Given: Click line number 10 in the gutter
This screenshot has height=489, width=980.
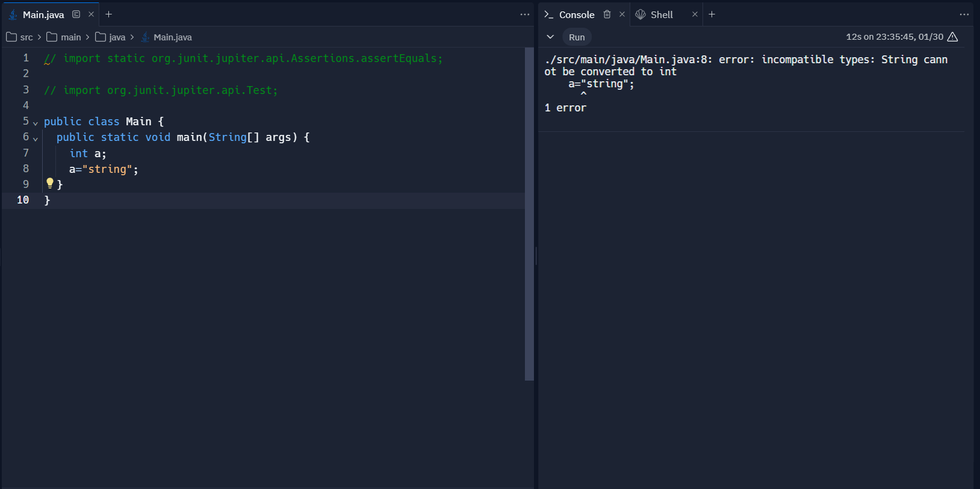Looking at the screenshot, I should pos(23,200).
